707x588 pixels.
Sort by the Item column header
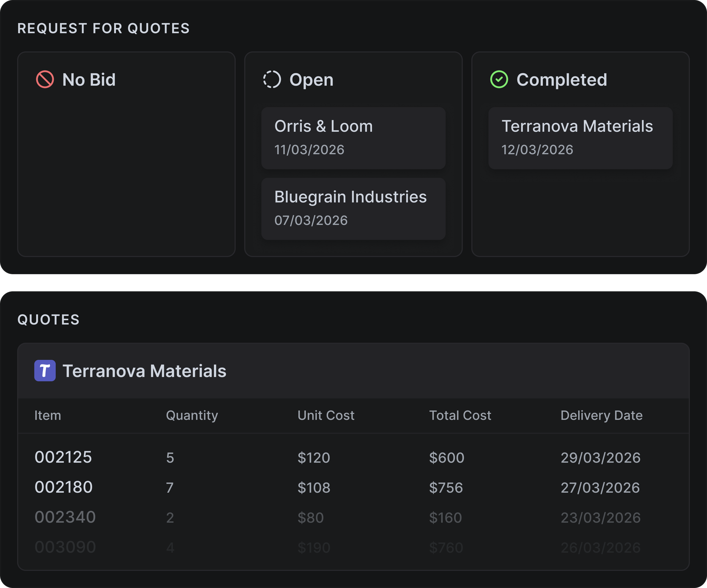point(48,415)
